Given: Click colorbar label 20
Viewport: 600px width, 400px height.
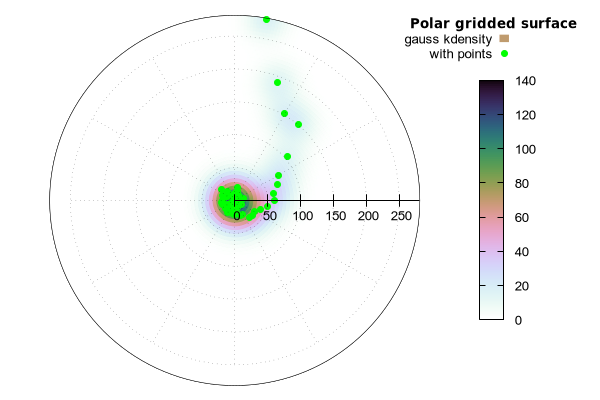Looking at the screenshot, I should [522, 286].
